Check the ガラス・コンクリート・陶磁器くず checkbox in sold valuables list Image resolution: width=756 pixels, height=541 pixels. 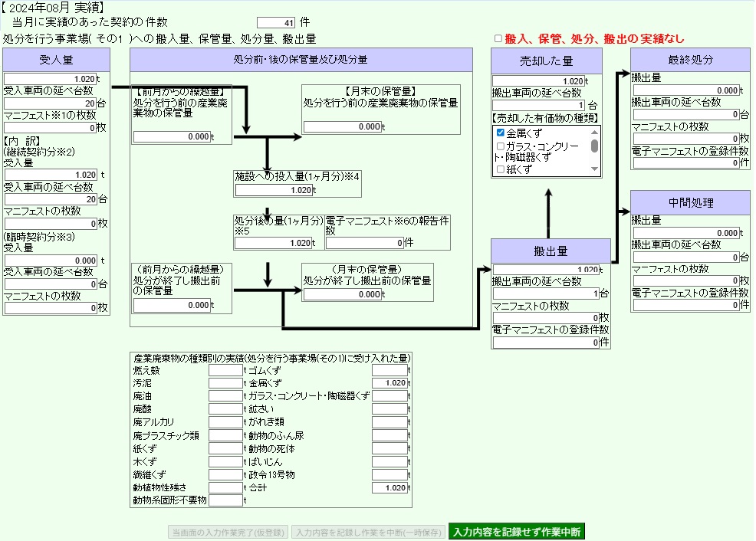(x=501, y=146)
